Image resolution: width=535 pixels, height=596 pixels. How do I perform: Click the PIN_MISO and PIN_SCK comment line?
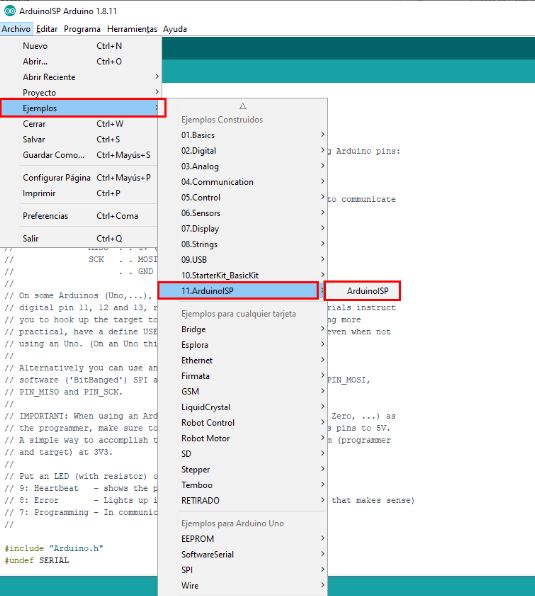pos(63,392)
